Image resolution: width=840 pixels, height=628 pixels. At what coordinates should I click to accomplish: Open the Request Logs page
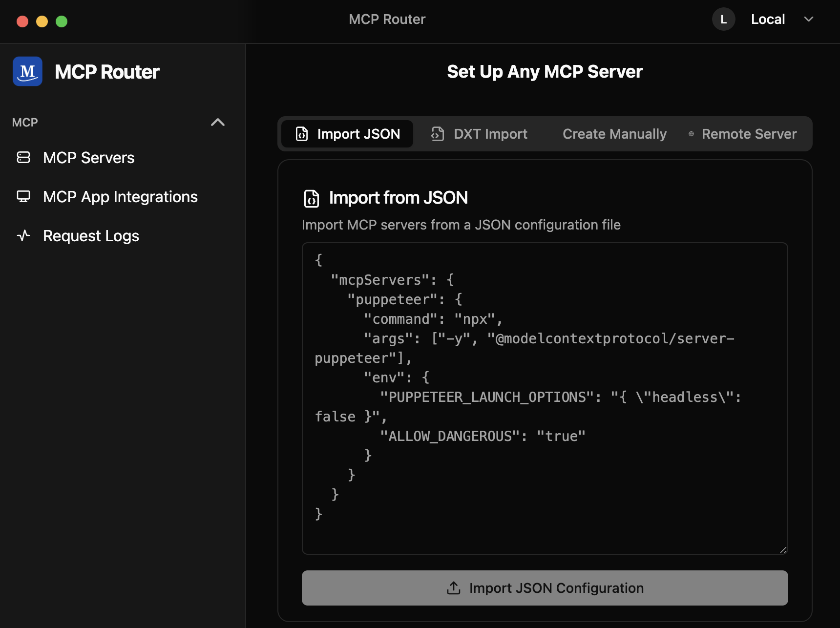(91, 236)
